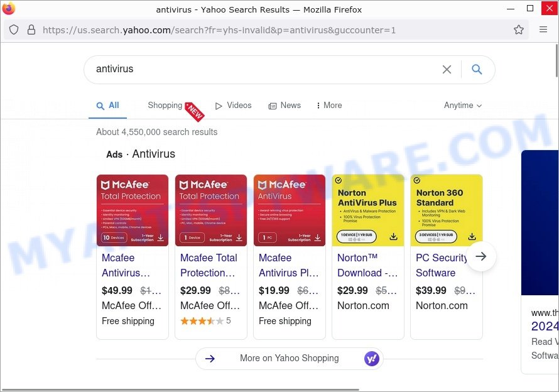Click the browser address bar URL
The image size is (559, 392).
pos(219,30)
